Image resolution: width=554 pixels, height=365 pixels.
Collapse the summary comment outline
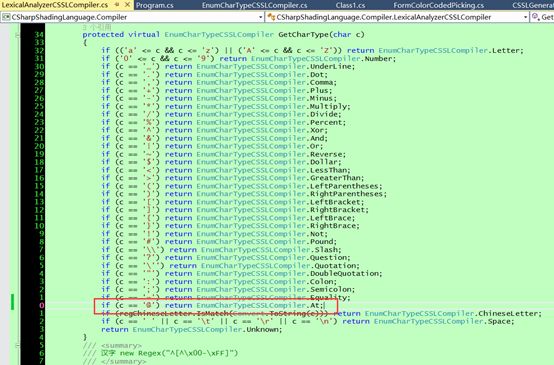pyautogui.click(x=17, y=345)
